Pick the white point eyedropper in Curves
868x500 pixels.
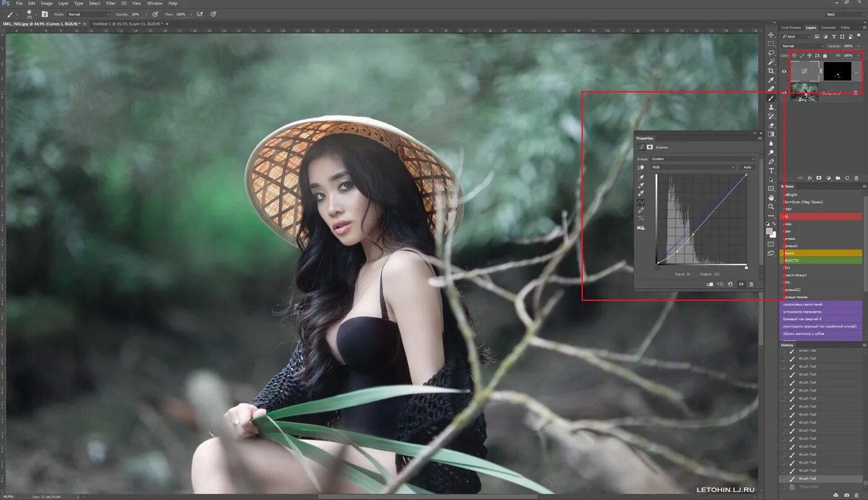[640, 194]
